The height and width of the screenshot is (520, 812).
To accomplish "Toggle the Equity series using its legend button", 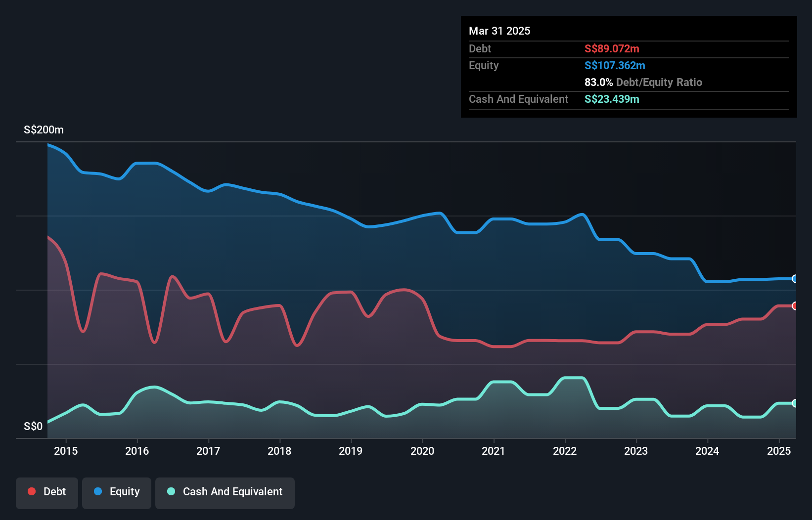I will (x=116, y=493).
